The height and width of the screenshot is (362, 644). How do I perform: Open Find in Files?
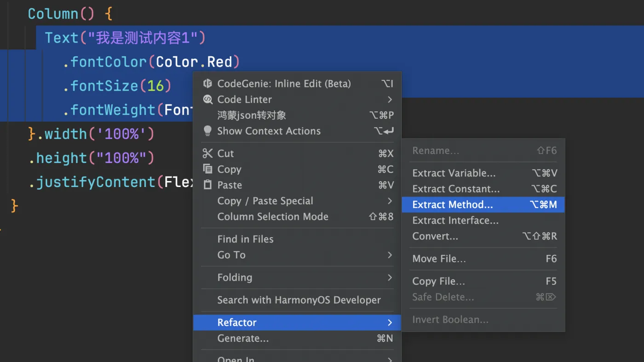297,239
